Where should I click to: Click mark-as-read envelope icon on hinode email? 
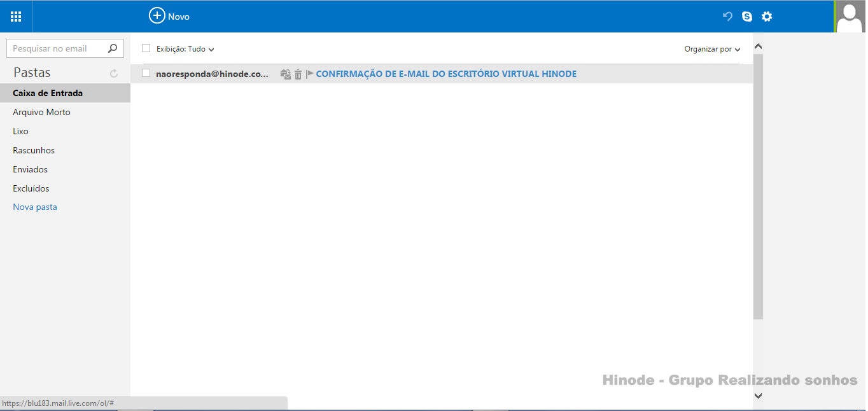(286, 74)
